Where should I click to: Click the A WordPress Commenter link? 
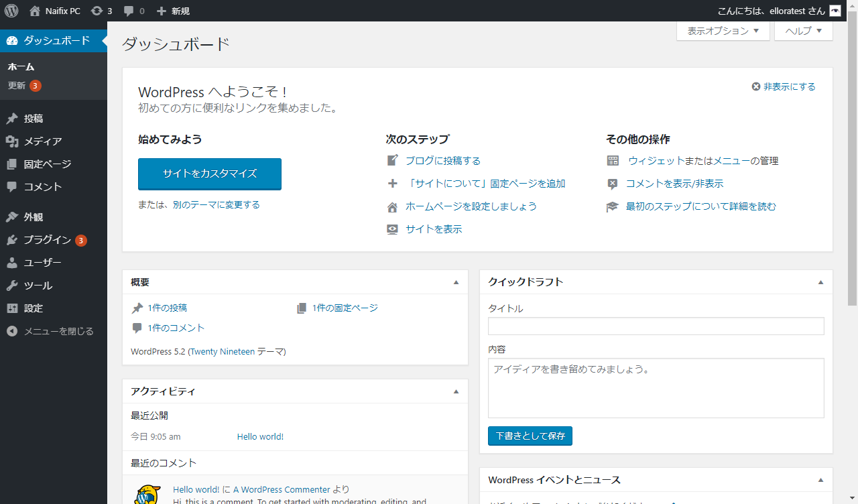[x=282, y=490]
